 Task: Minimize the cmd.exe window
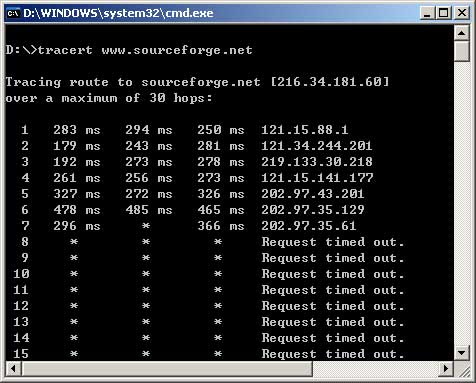[x=427, y=13]
